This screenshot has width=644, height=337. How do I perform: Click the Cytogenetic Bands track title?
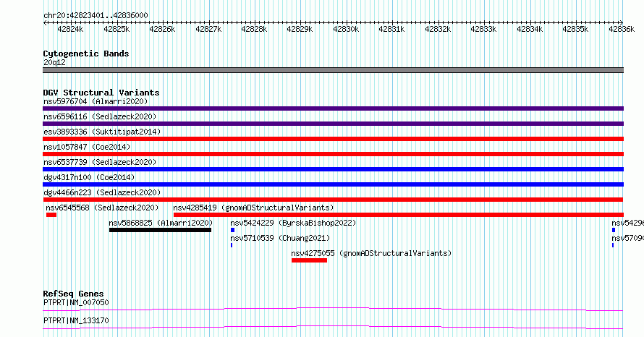tap(86, 54)
